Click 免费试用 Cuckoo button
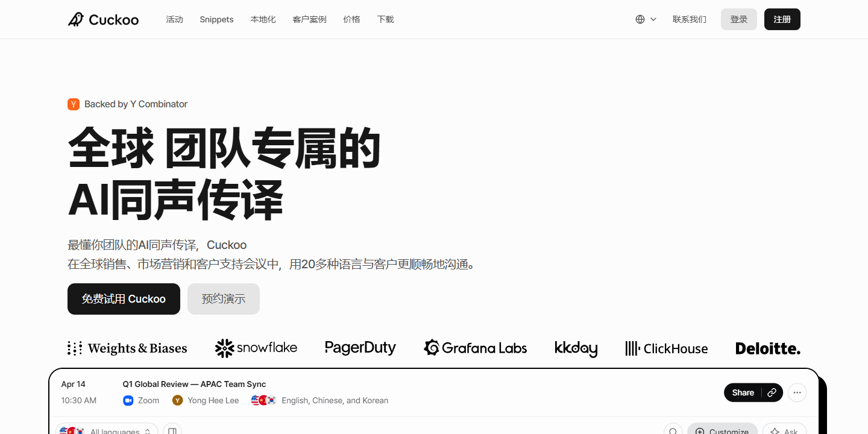Screen dimensions: 868x434 point(124,299)
